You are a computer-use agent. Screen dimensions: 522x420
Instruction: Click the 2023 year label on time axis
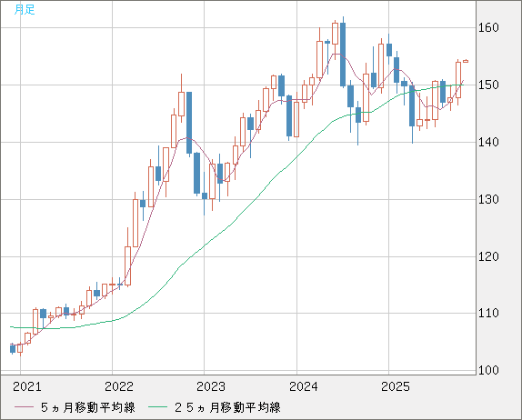[x=211, y=386]
